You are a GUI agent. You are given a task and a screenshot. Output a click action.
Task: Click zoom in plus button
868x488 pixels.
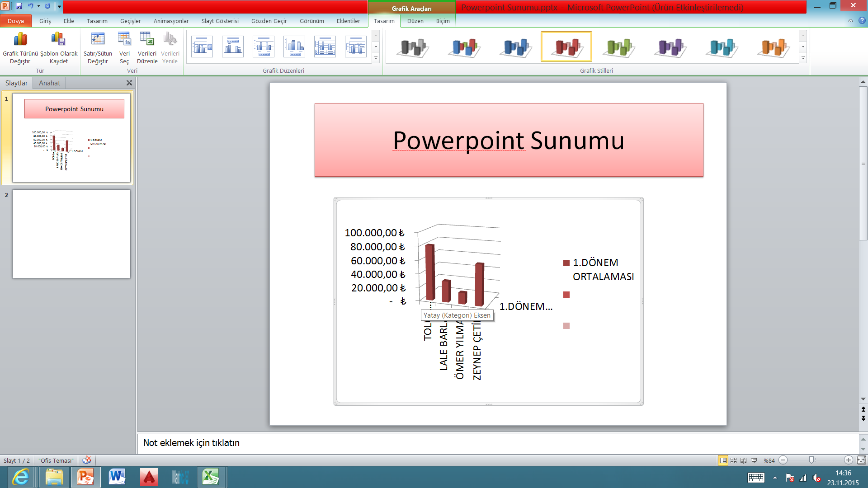(x=849, y=460)
